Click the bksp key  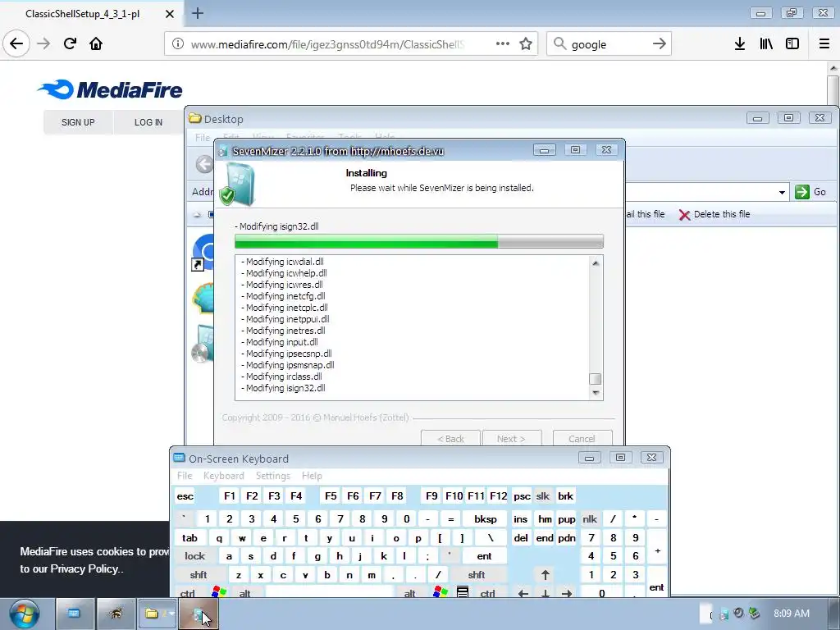coord(486,518)
